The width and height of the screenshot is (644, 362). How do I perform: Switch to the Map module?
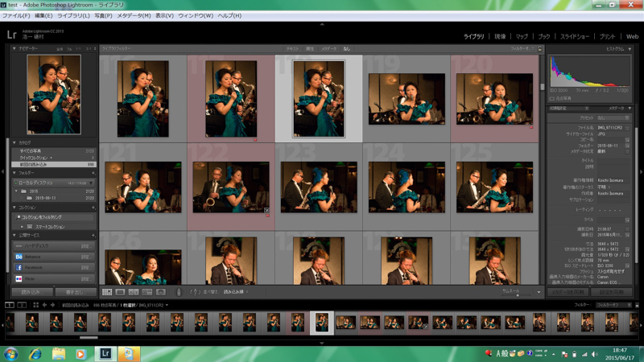click(x=522, y=36)
